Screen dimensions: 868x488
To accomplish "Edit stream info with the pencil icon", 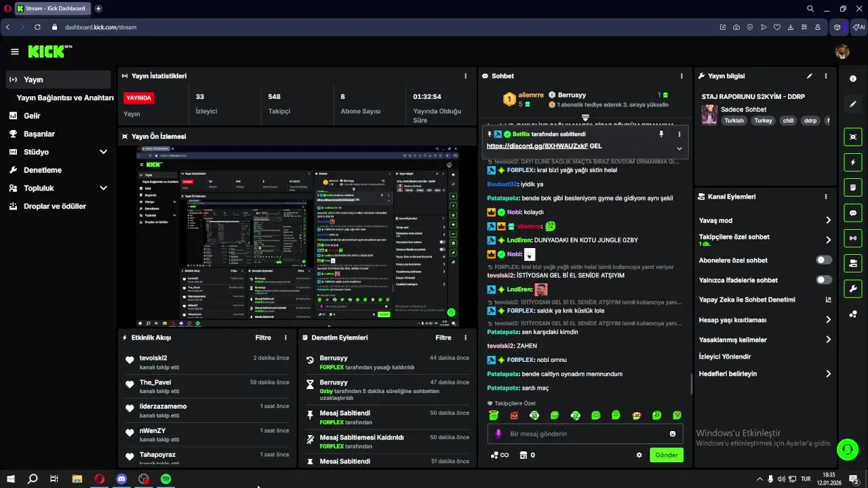I will [809, 76].
